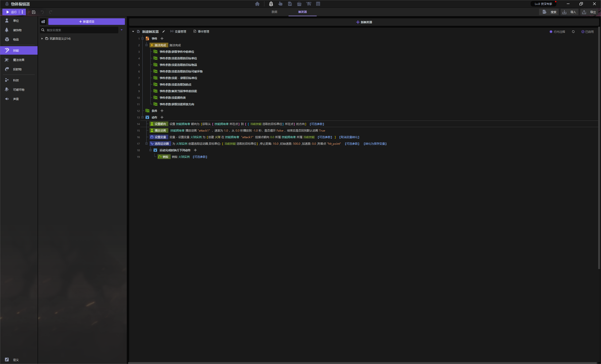601x364 pixels.
Task: Open the table grid icon
Action: [318, 4]
